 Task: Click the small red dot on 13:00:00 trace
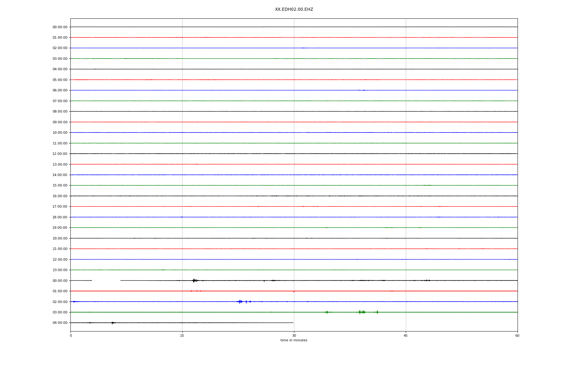pyautogui.click(x=197, y=164)
